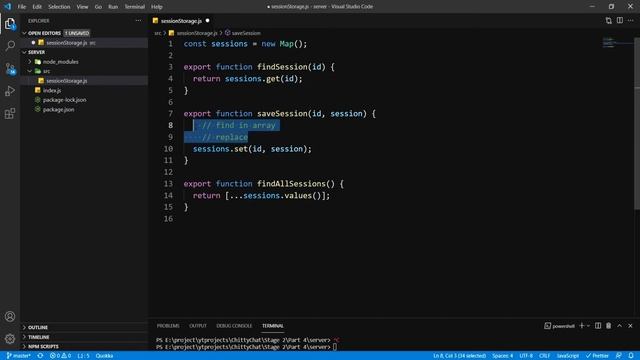Split the editor to the right

tap(620, 20)
